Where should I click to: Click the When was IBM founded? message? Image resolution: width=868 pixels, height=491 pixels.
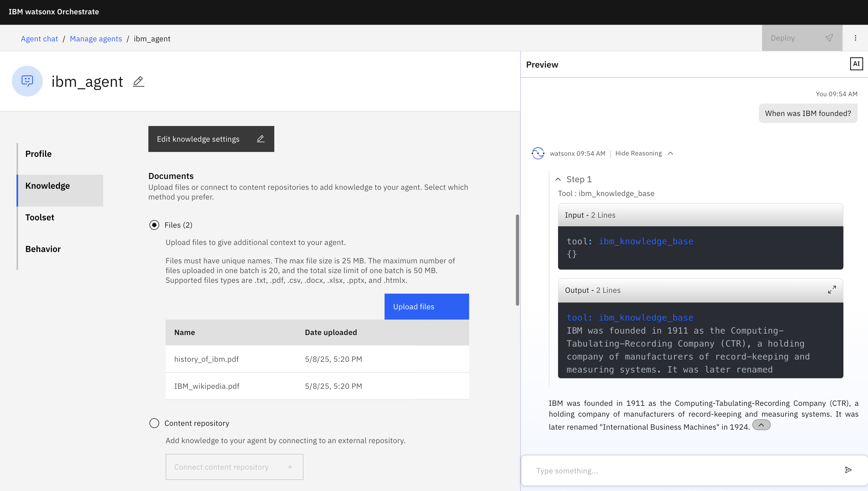tap(808, 113)
